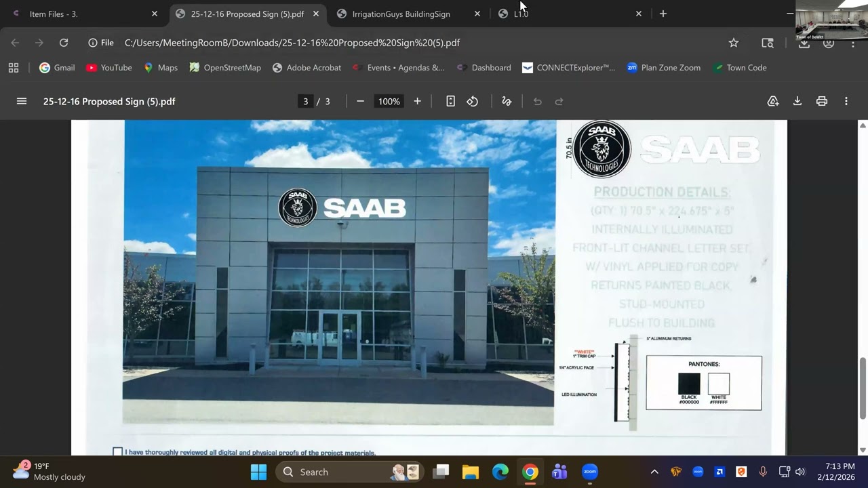View the File site information chip
Viewport: 868px width, 488px height.
tap(101, 43)
